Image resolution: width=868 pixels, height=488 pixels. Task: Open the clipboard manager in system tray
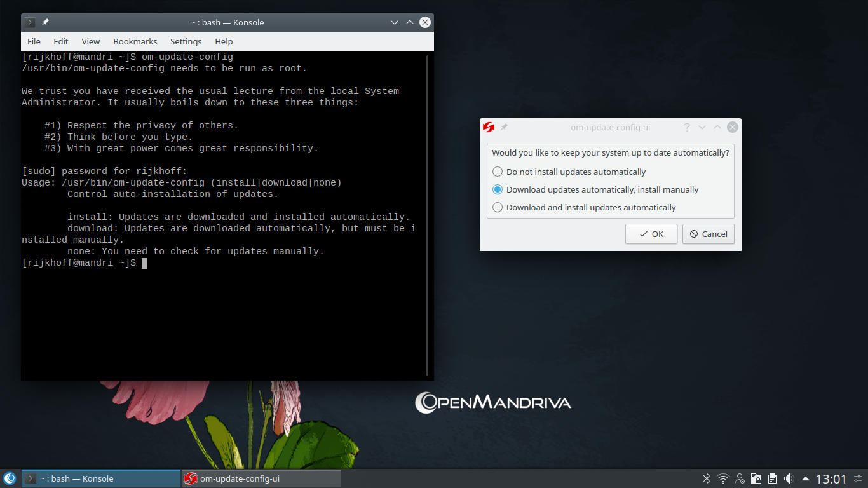772,478
